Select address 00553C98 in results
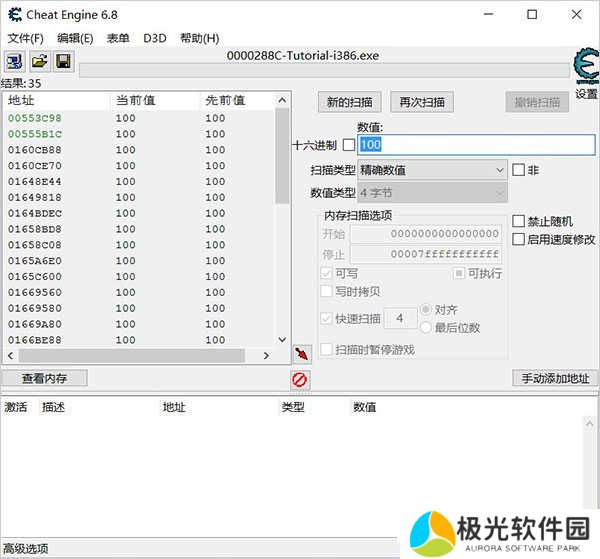Screen dimensions: 600x559 click(x=35, y=118)
